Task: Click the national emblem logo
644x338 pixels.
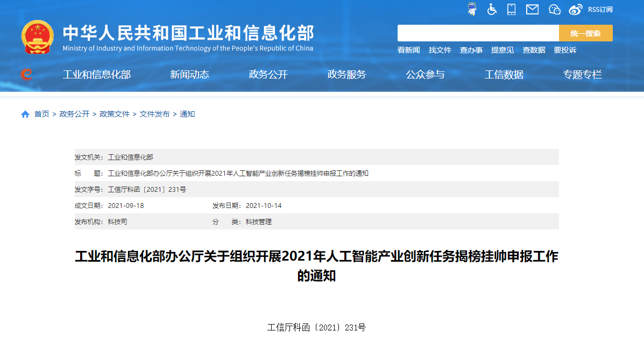Action: click(38, 37)
